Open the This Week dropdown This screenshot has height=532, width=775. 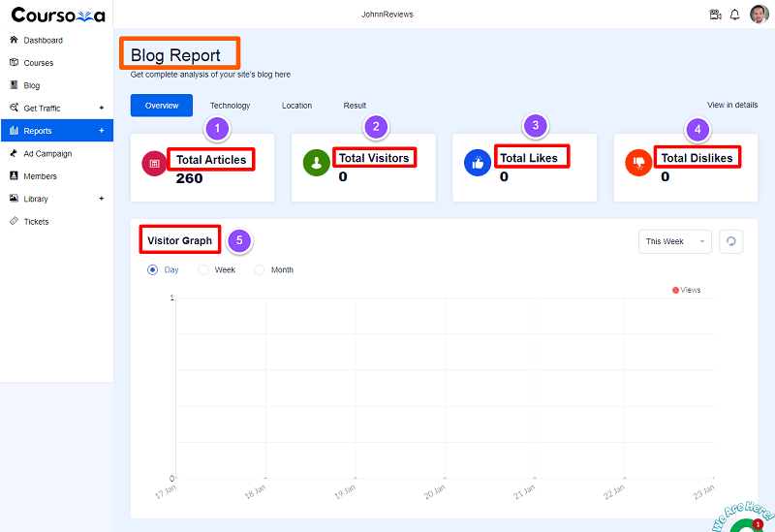pyautogui.click(x=674, y=241)
